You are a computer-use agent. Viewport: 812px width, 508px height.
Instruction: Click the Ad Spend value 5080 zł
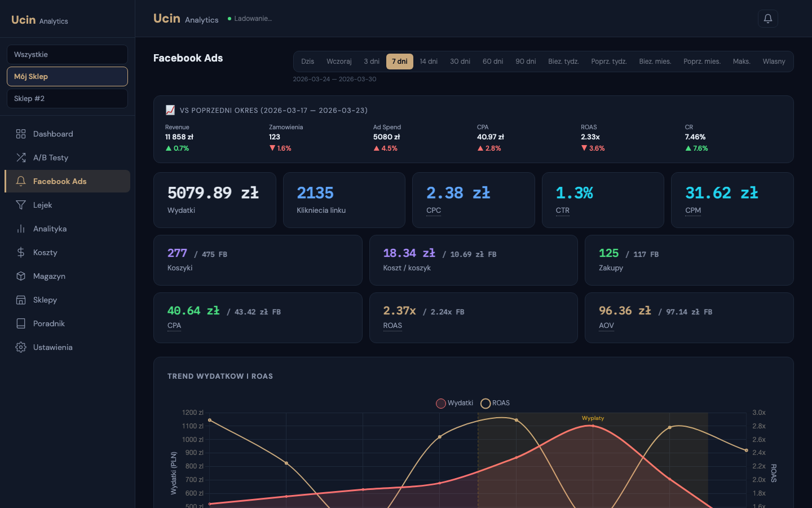(x=386, y=137)
